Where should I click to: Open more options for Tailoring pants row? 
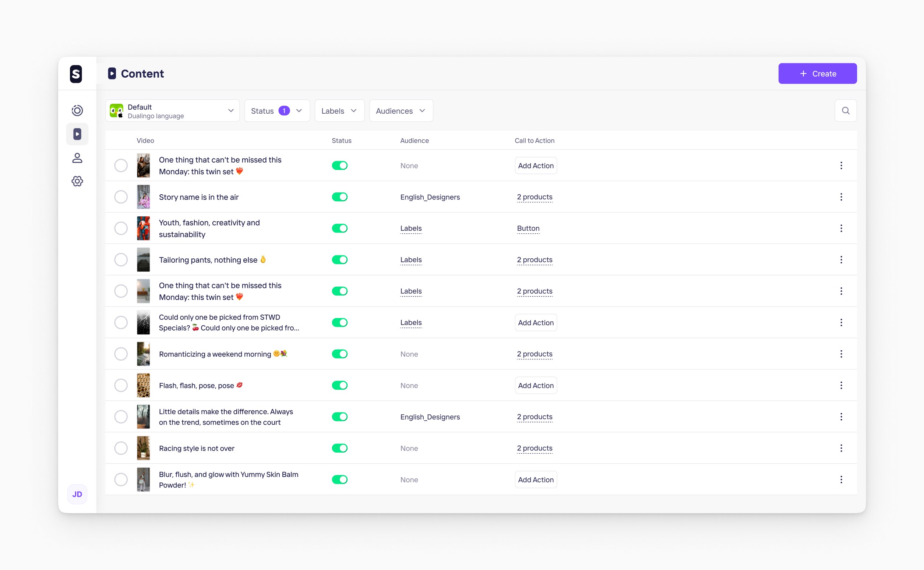(841, 259)
